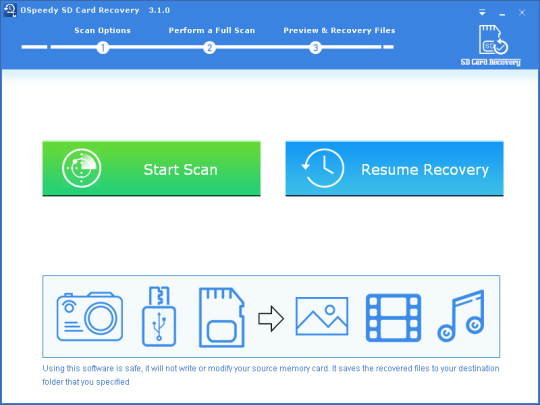Select step 1 circle marker
This screenshot has width=540, height=405.
pos(103,48)
